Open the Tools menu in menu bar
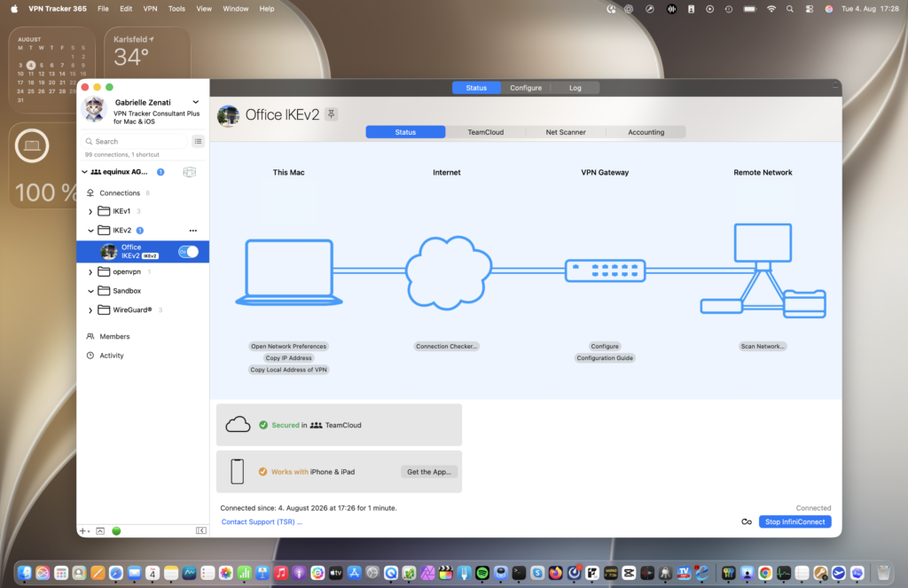 click(x=176, y=9)
